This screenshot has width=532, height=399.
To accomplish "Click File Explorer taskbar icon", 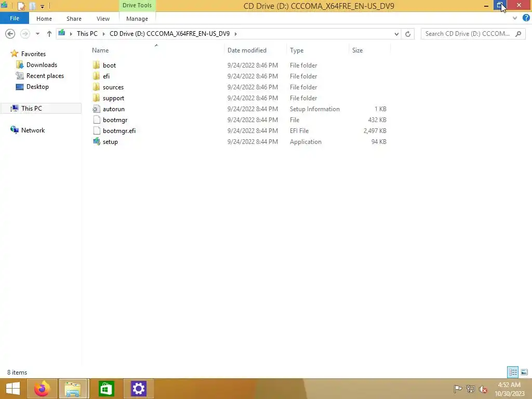I will click(73, 389).
